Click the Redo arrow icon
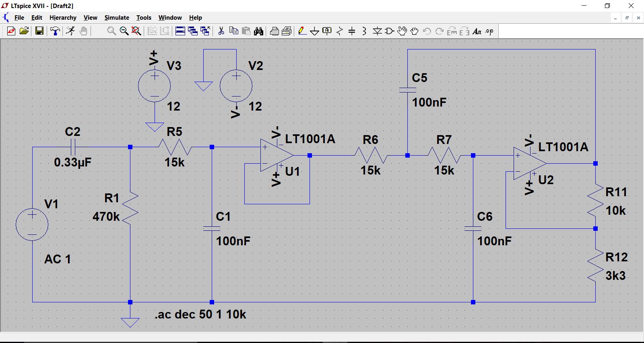 click(x=440, y=31)
